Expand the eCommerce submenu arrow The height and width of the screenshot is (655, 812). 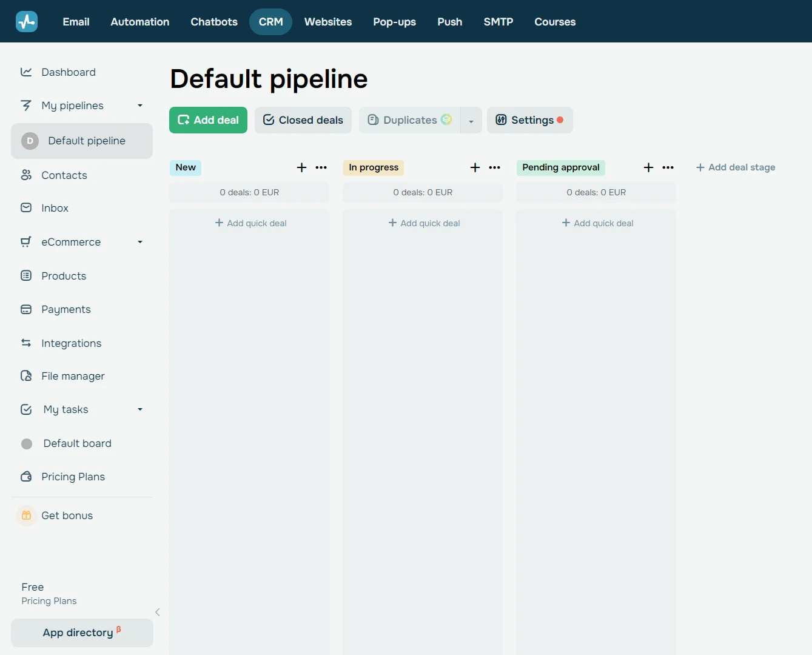140,242
